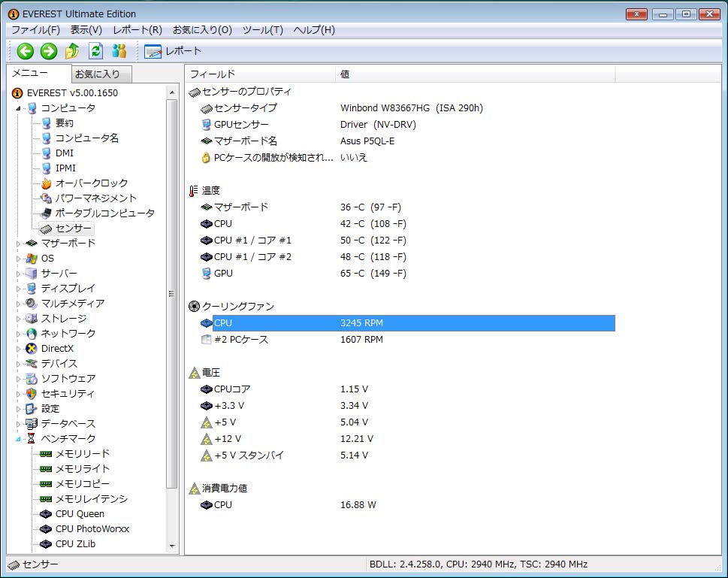Select the DirectX tree item
The width and height of the screenshot is (728, 578).
57,349
